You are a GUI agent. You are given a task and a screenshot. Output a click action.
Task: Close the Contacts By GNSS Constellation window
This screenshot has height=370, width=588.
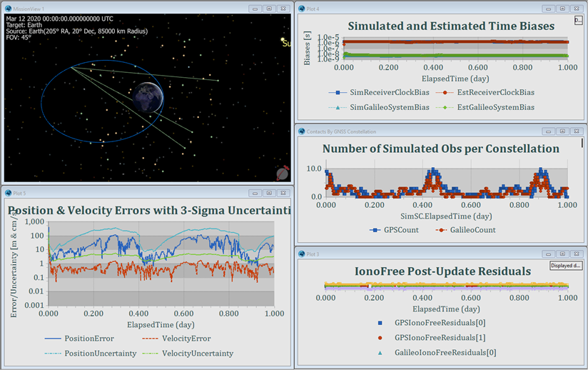(x=577, y=131)
